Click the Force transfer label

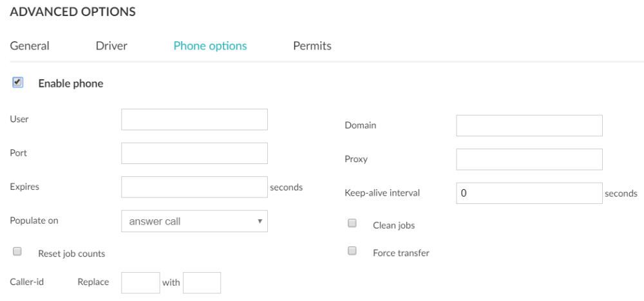point(401,253)
